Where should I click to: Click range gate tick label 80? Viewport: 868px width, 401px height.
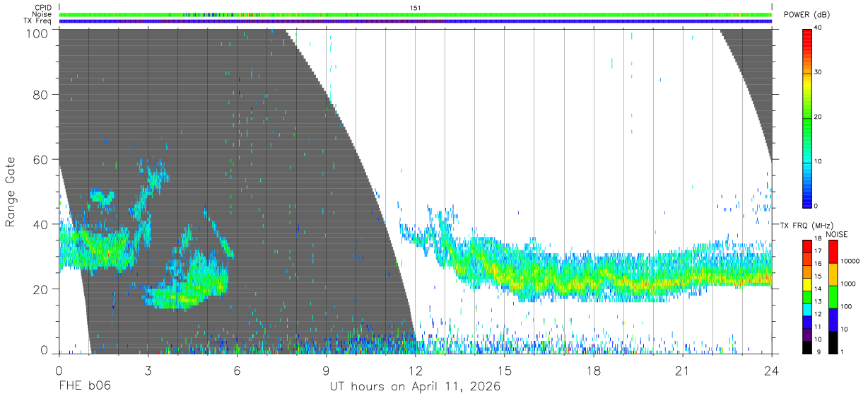[41, 94]
